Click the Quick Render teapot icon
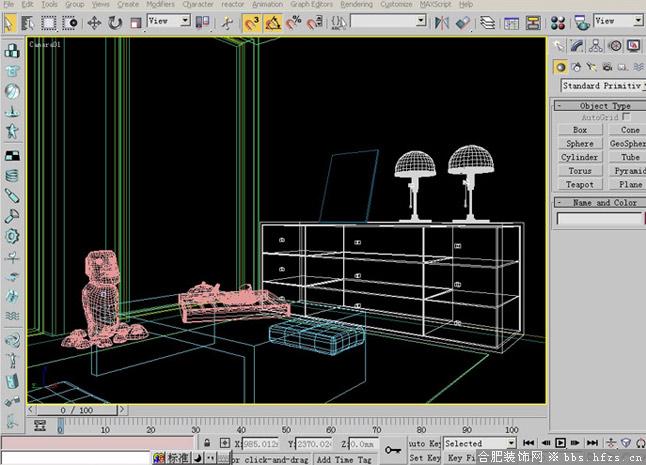The height and width of the screenshot is (465, 646). point(582,23)
